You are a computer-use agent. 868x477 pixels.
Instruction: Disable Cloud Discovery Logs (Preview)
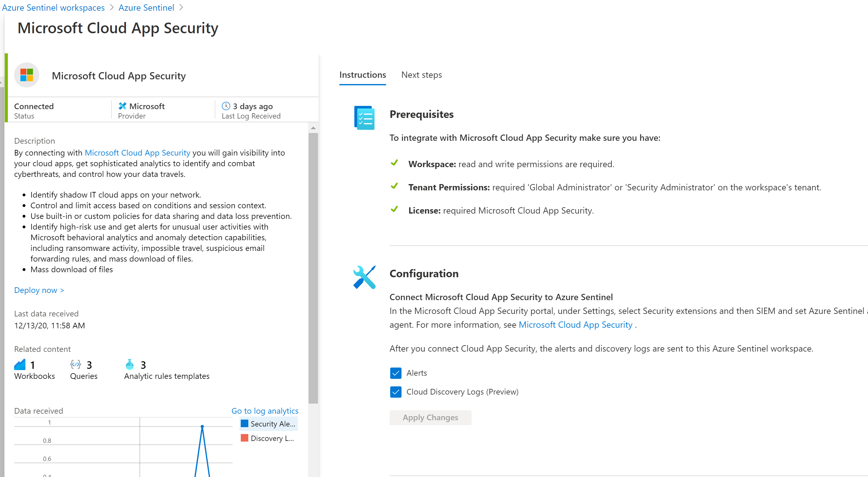[x=396, y=391]
